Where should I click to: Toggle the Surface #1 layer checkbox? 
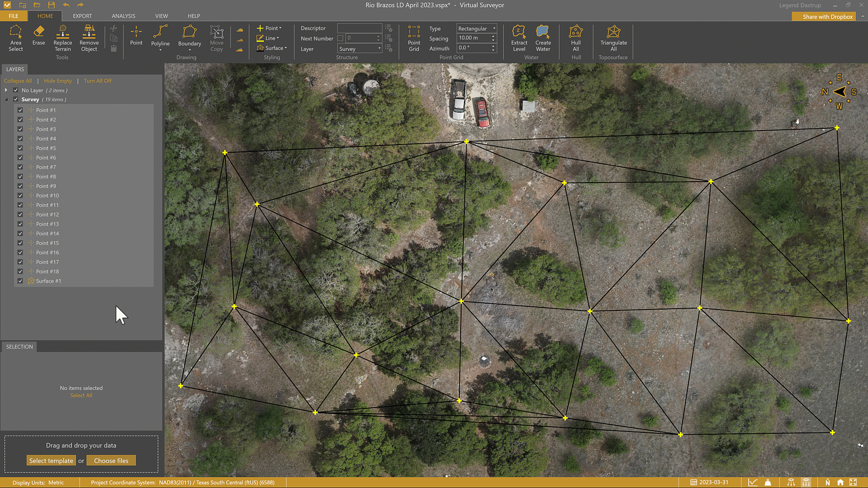point(20,281)
